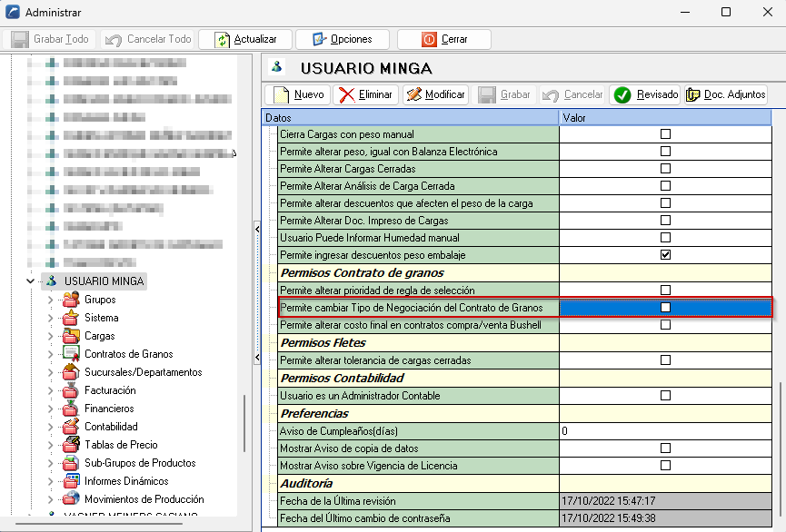Uncheck Permite ingresar descuentos peso embalaje

pyautogui.click(x=665, y=255)
